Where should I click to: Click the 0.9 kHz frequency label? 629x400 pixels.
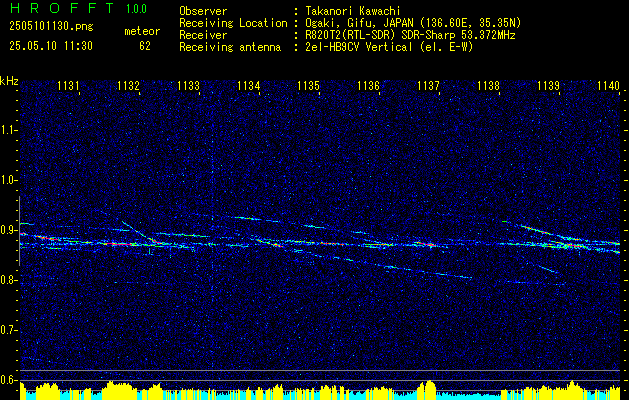[x=7, y=230]
